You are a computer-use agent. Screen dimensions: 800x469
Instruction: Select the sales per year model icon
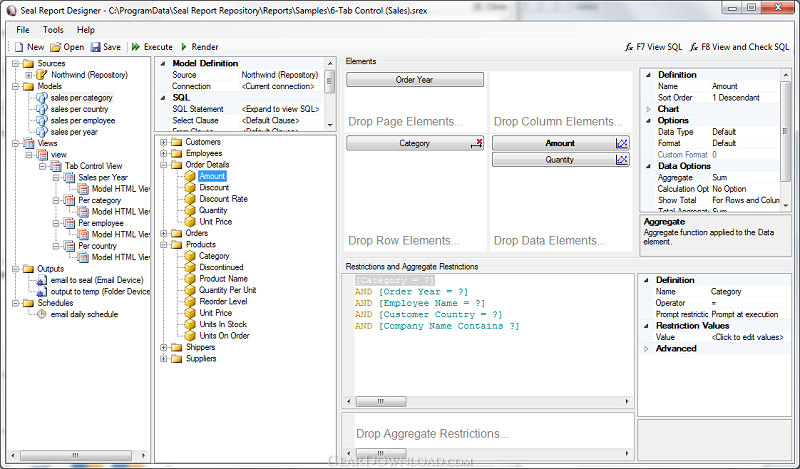(42, 132)
